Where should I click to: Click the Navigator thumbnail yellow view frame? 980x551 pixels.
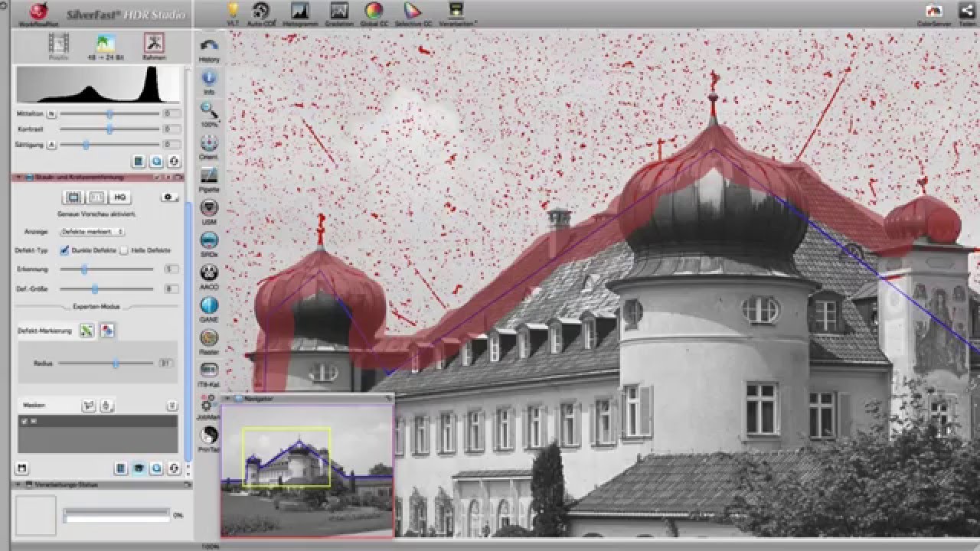[286, 457]
